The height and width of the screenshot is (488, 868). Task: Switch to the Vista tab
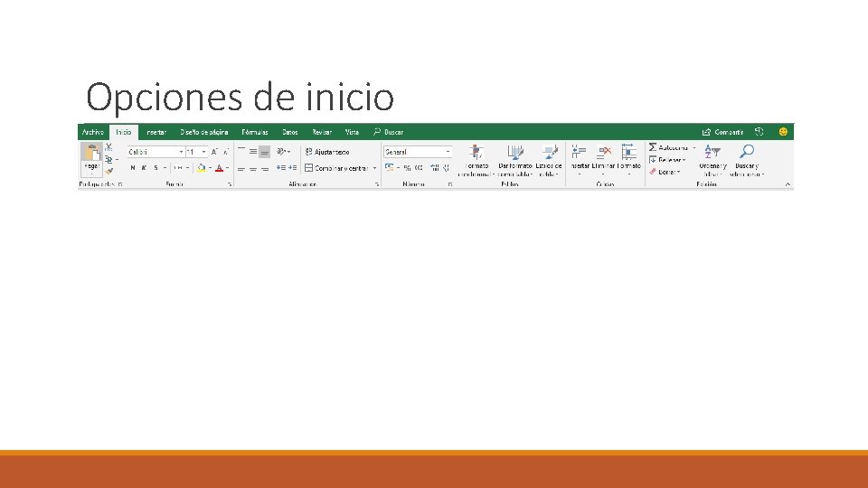click(x=352, y=132)
